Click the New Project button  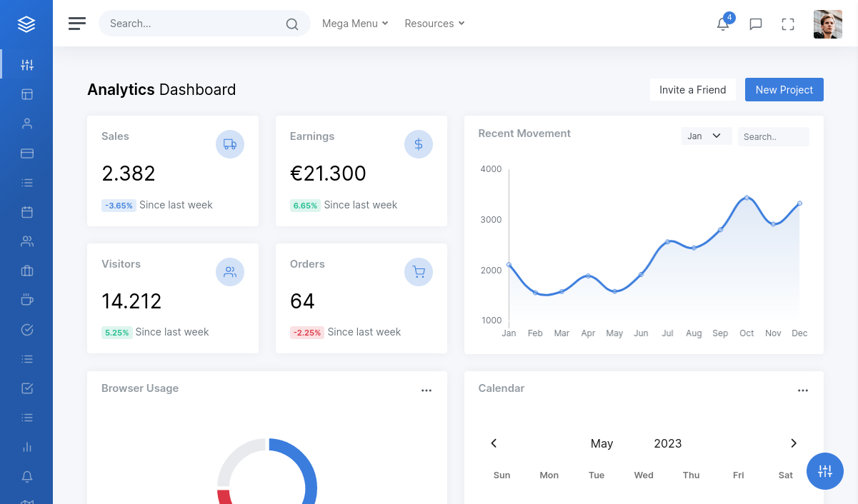point(784,90)
